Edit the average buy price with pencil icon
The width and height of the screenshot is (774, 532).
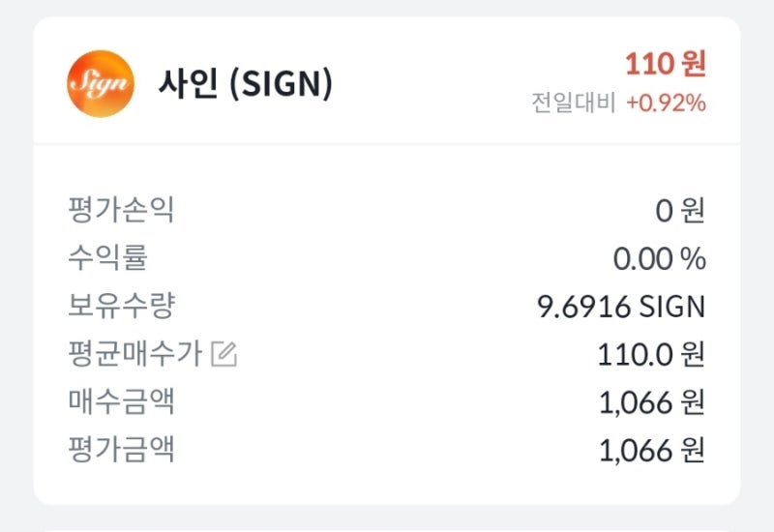(x=224, y=355)
